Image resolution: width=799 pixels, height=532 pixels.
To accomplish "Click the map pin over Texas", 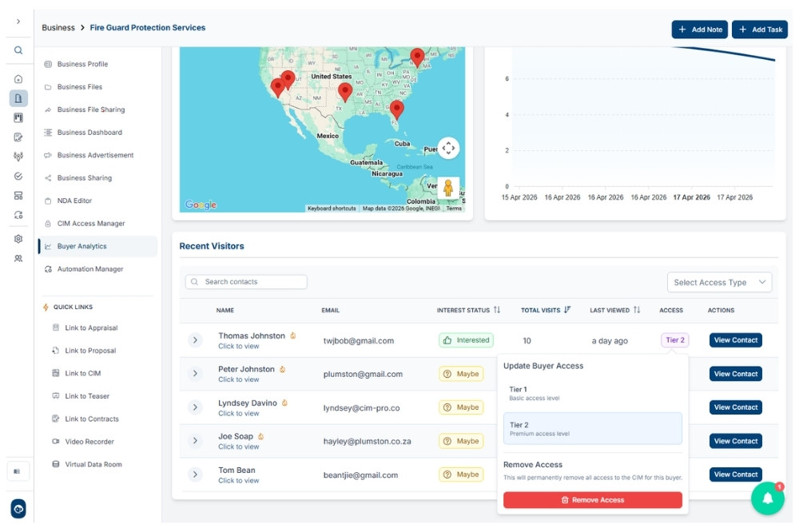I will pyautogui.click(x=345, y=93).
